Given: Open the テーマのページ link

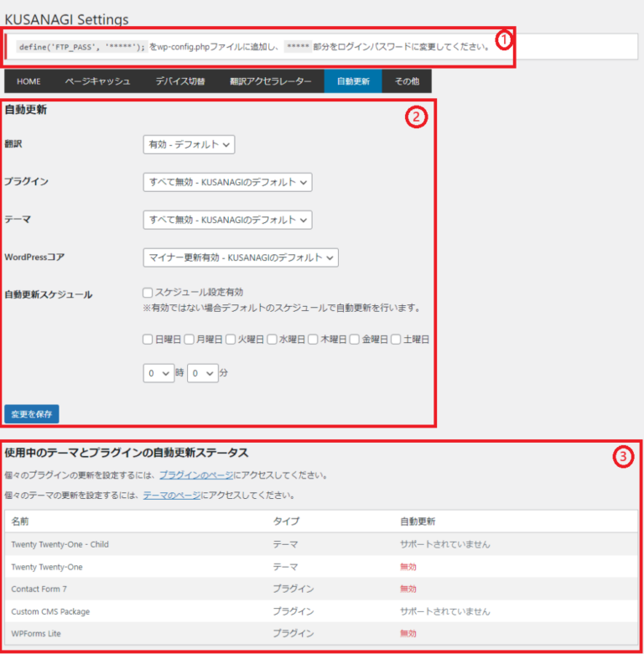Looking at the screenshot, I should pos(171,496).
